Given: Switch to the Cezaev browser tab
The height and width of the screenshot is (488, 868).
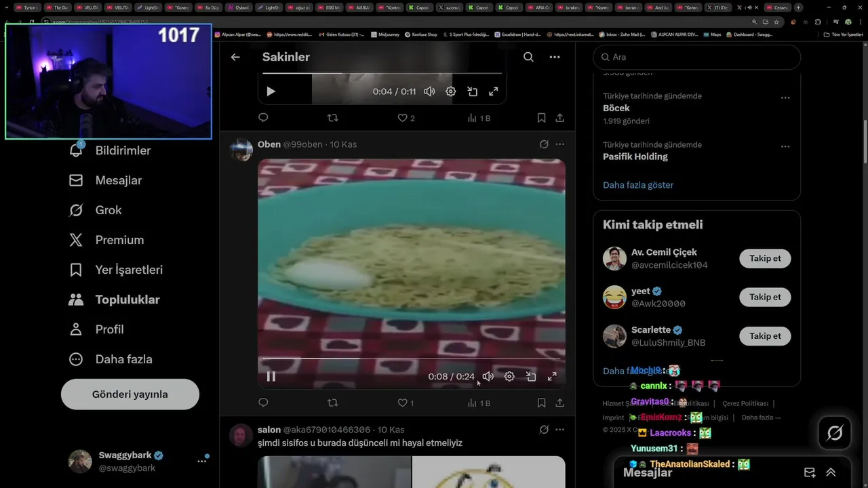Looking at the screenshot, I should click(x=778, y=7).
